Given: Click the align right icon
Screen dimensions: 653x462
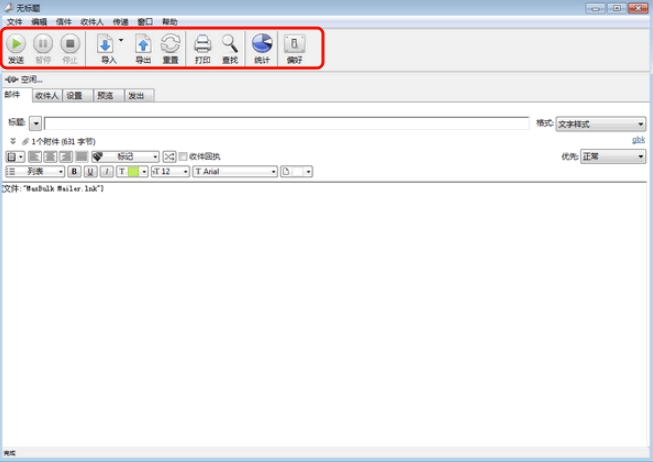Looking at the screenshot, I should pyautogui.click(x=66, y=157).
